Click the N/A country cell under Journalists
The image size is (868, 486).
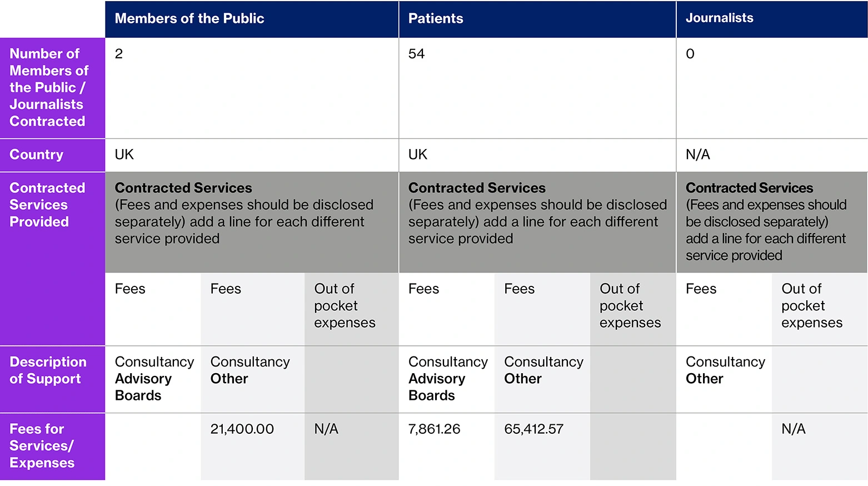698,155
